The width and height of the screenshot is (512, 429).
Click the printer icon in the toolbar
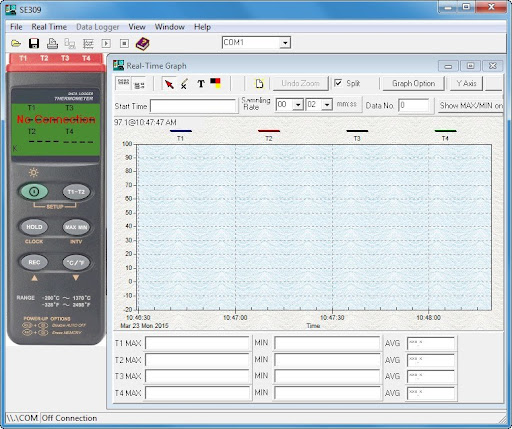(52, 43)
